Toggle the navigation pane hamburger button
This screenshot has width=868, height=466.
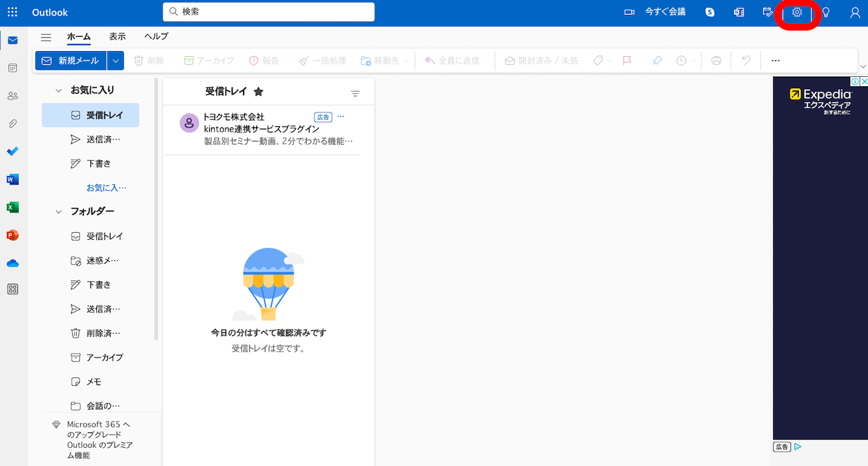tap(46, 37)
